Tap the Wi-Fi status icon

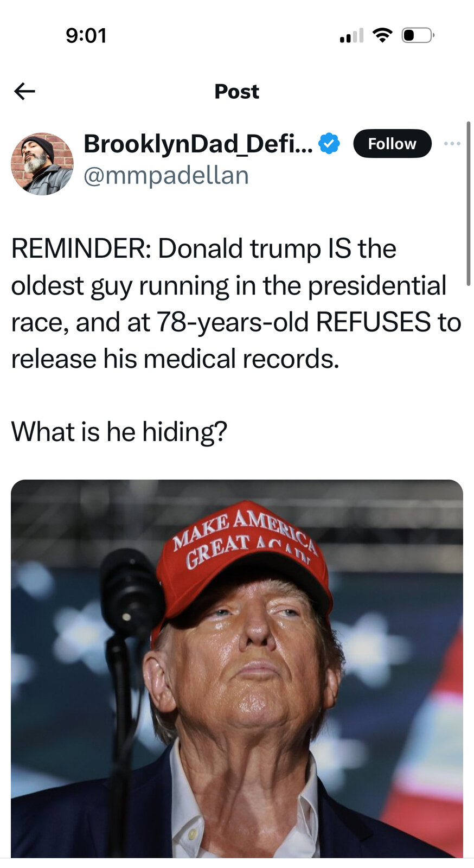tap(382, 35)
